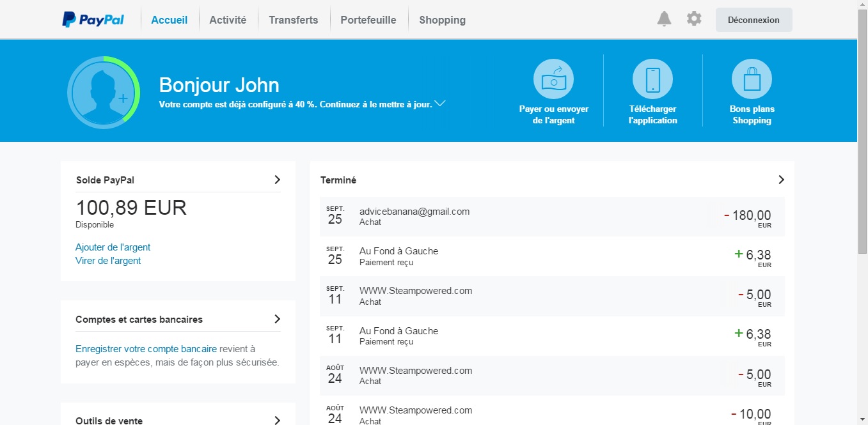
Task: Expand Outils de vente arrow
Action: [277, 420]
